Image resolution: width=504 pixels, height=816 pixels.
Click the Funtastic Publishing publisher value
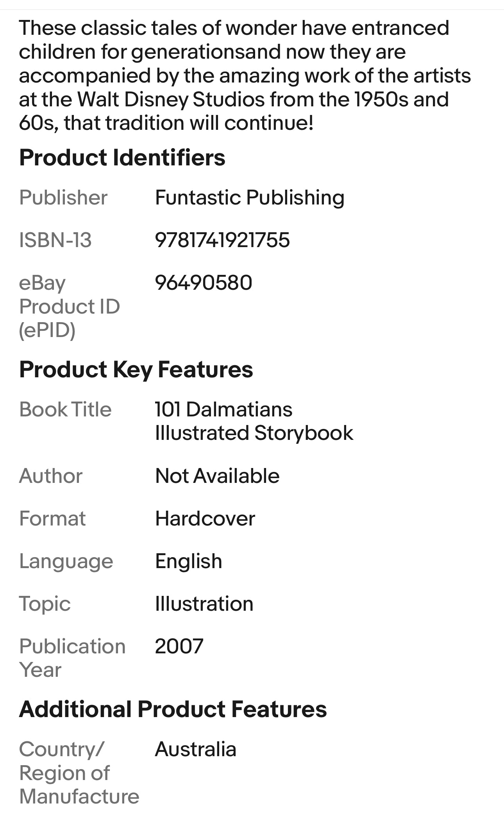point(249,197)
